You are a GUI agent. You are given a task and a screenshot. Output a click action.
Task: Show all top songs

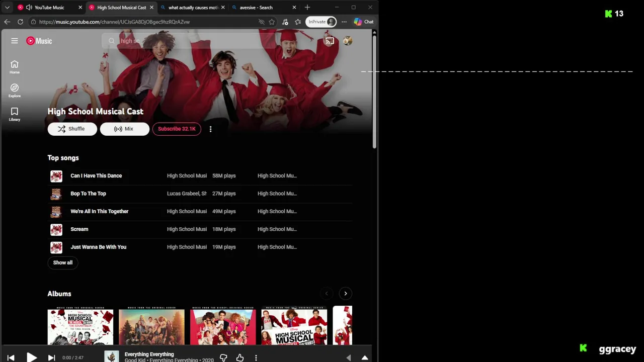63,262
